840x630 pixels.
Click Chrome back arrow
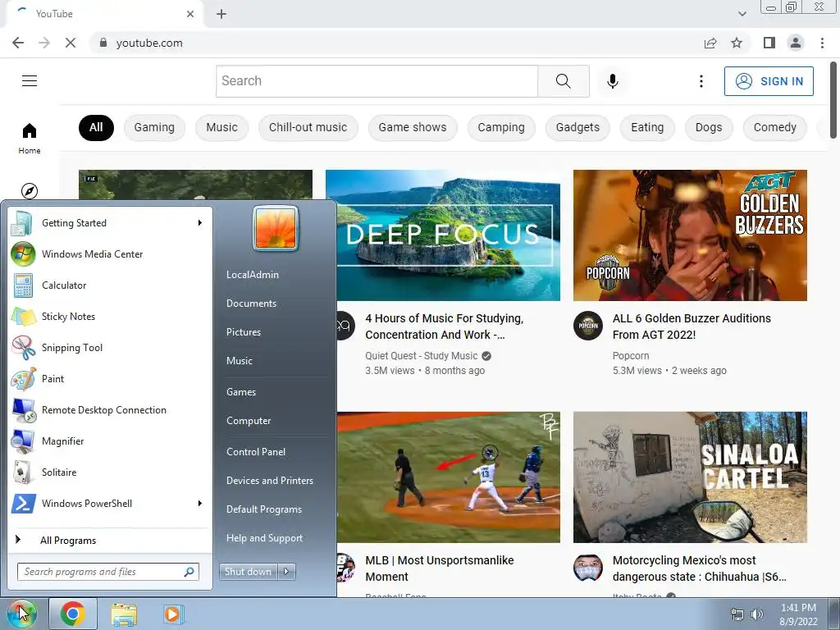pos(18,43)
